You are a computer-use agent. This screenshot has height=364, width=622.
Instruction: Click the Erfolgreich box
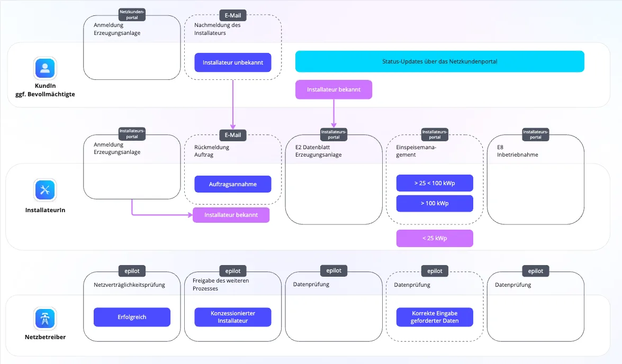[x=132, y=317]
